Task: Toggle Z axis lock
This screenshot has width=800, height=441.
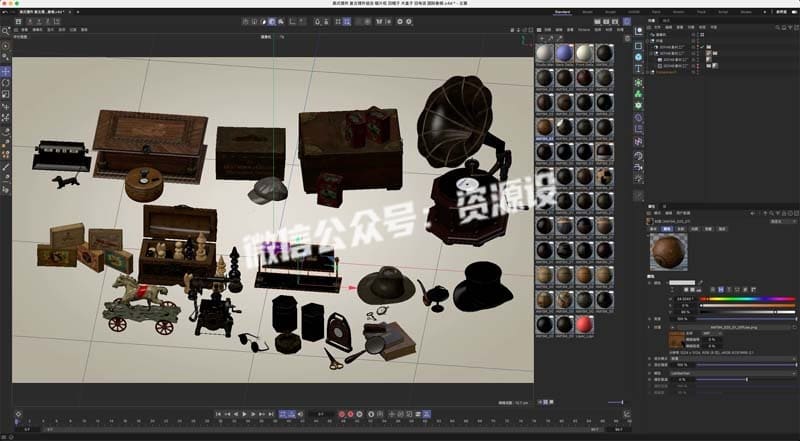Action: 48,21
